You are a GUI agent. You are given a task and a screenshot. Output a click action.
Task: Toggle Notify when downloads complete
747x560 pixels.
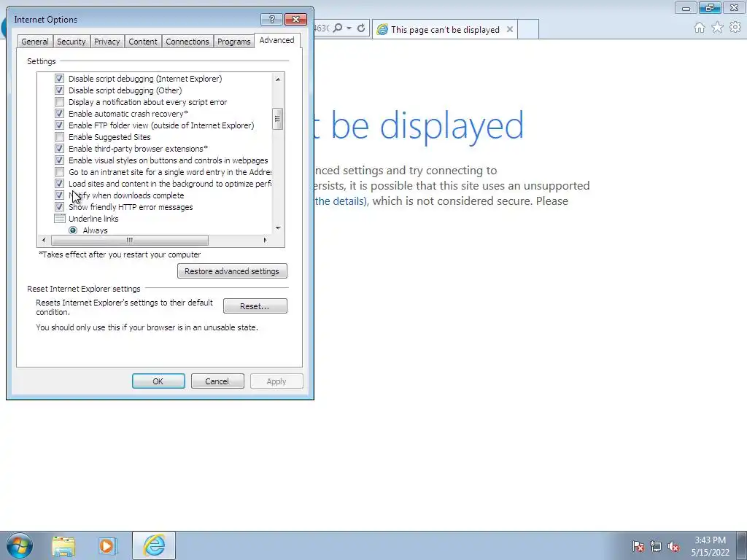click(59, 195)
